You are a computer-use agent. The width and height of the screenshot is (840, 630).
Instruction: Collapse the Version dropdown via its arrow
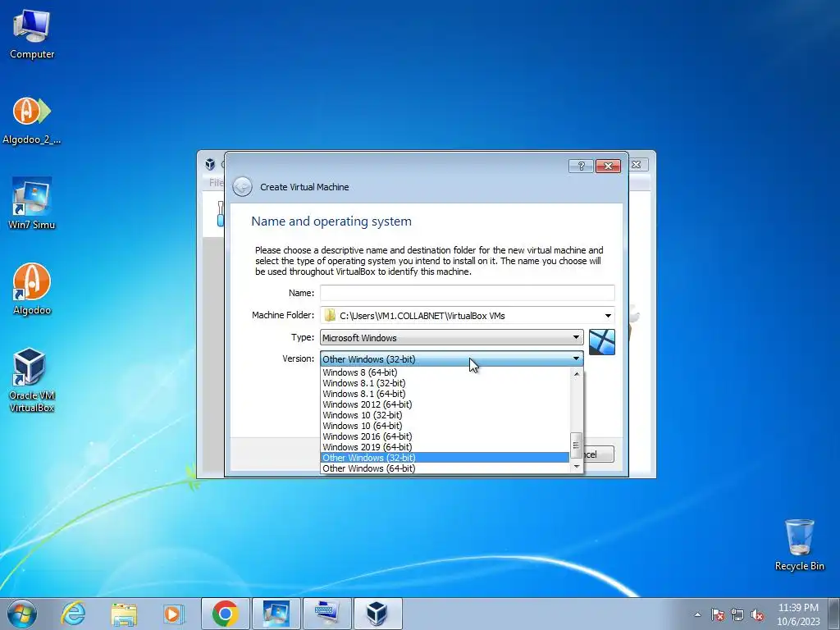point(576,358)
